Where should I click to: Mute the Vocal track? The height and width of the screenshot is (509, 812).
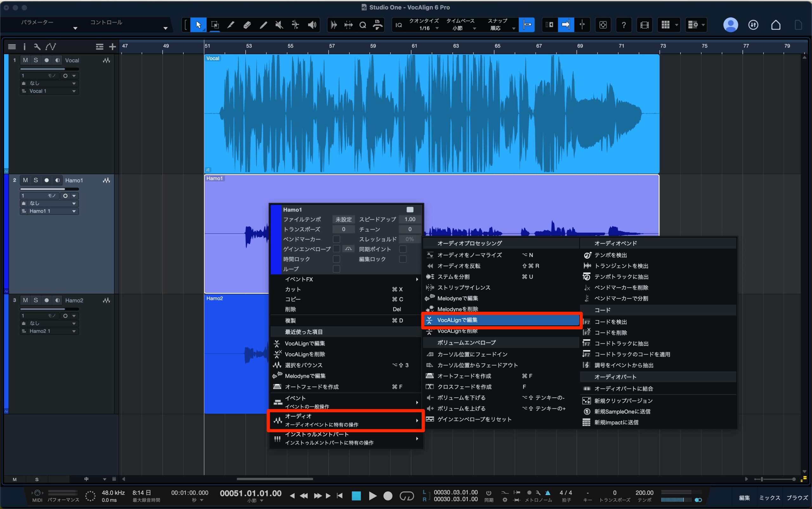25,60
